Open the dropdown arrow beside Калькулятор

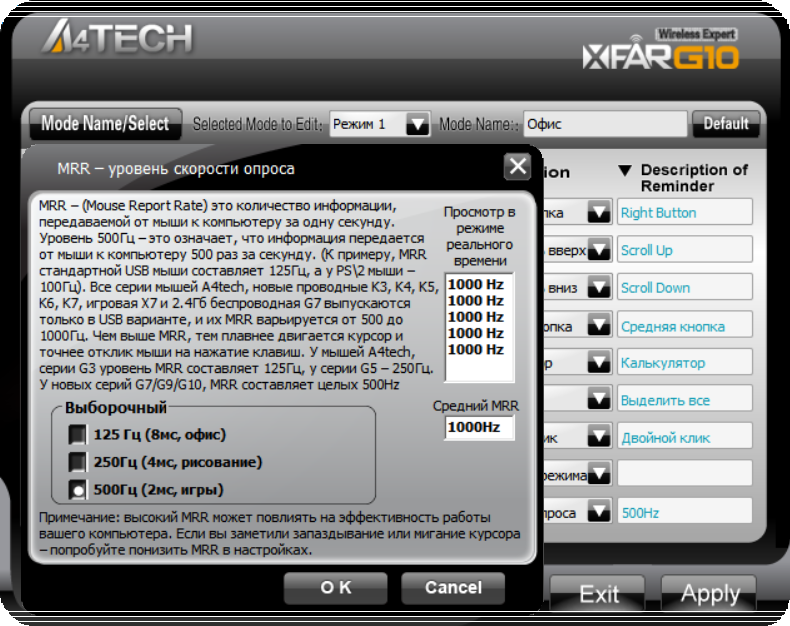point(599,363)
